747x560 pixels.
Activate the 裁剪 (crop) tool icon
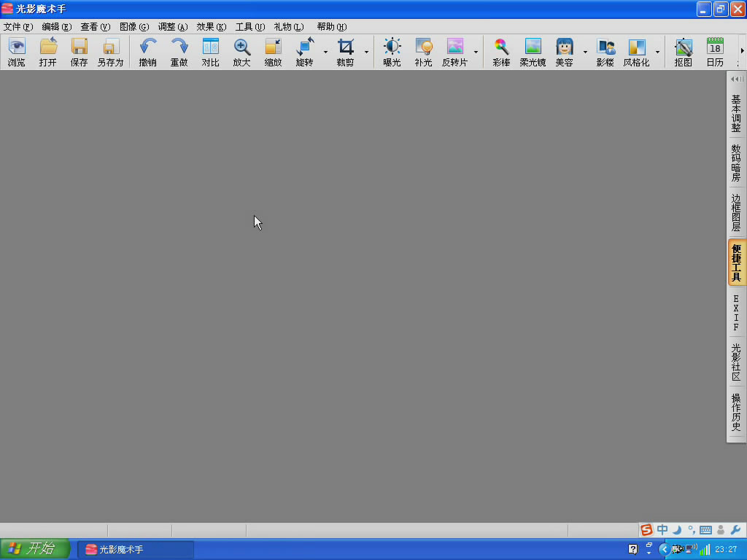[345, 52]
